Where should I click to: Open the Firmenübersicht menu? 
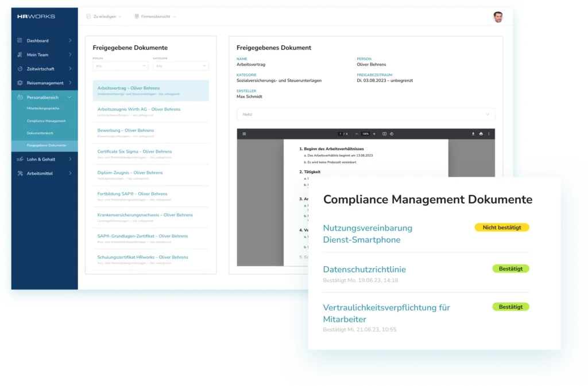point(154,17)
